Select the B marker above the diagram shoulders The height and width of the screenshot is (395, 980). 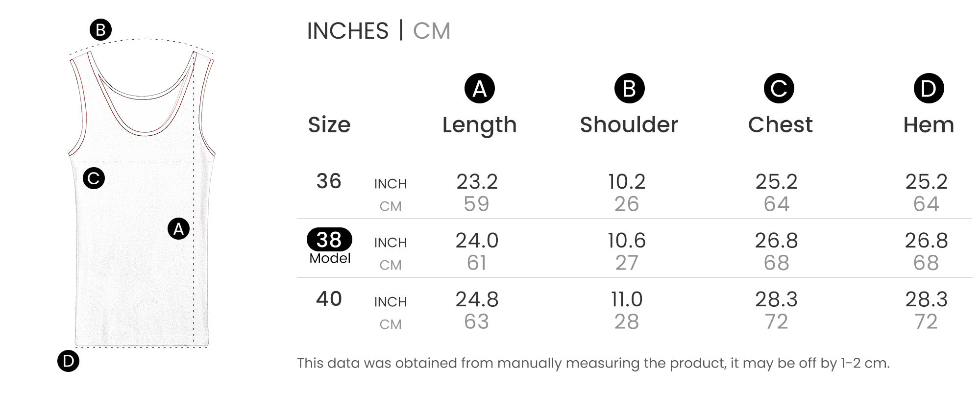pos(100,30)
